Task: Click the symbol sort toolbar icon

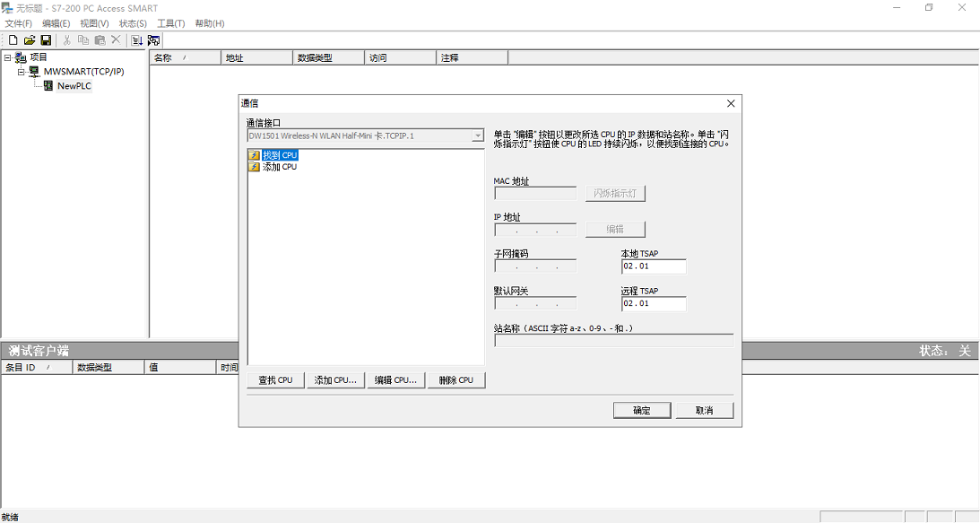Action: (136, 39)
